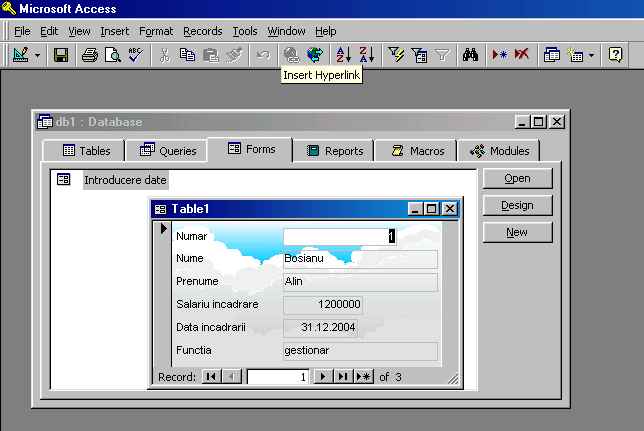644x431 pixels.
Task: Expand the New Object dropdown arrow
Action: tap(591, 56)
